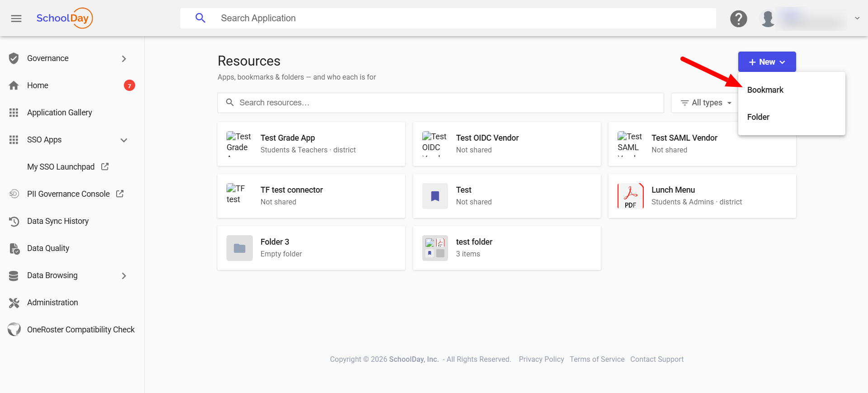Click the Search Application field
The height and width of the screenshot is (393, 868).
click(448, 18)
